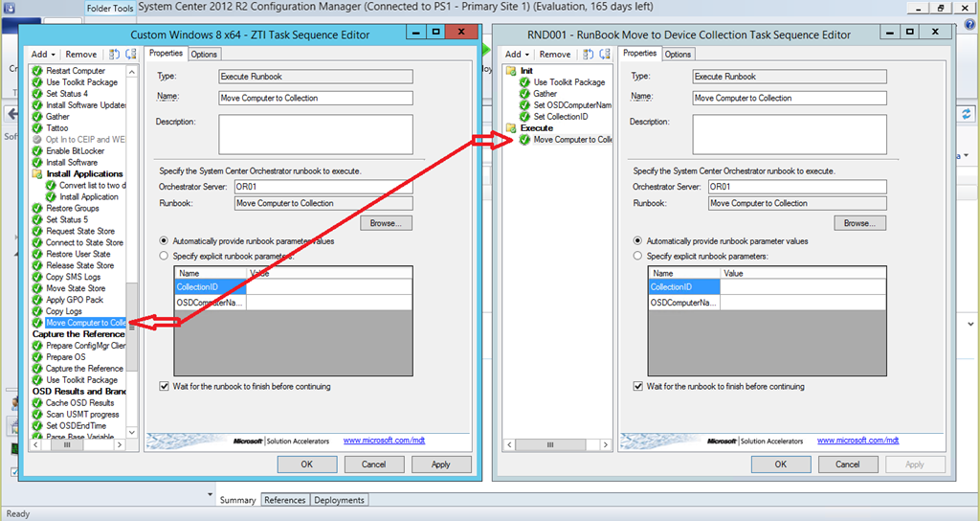Image resolution: width=980 pixels, height=521 pixels.
Task: Open the Deployments tab at the bottom
Action: point(339,500)
